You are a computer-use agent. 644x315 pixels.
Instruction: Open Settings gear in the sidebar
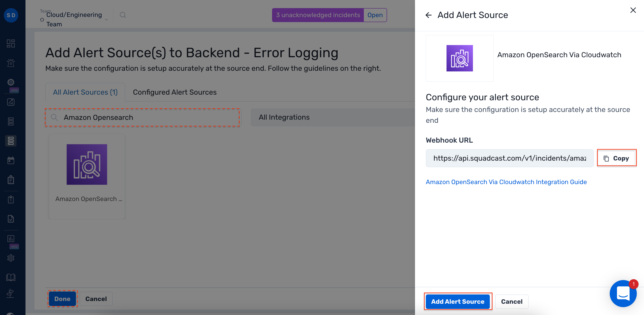pos(11,258)
